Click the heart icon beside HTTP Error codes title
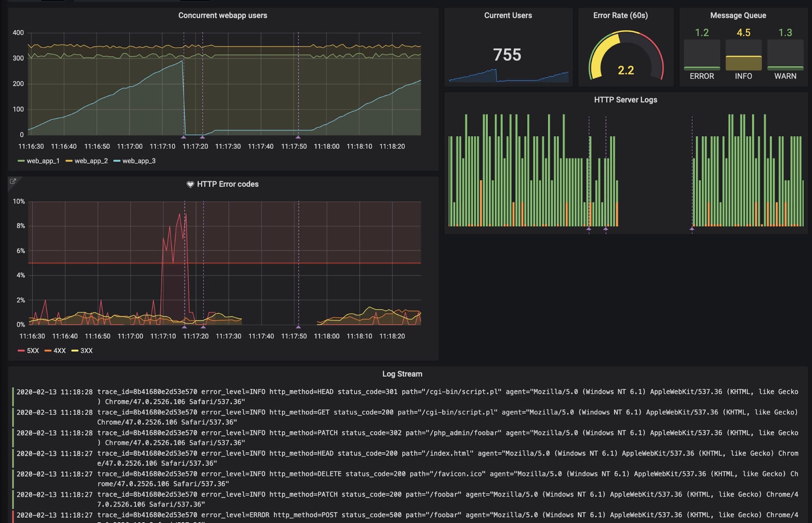Image resolution: width=812 pixels, height=523 pixels. click(190, 184)
